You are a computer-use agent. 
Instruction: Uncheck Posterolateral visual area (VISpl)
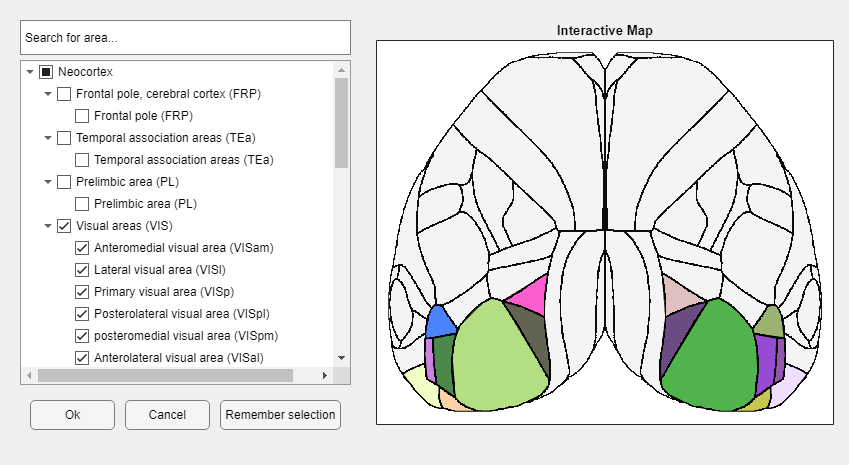(82, 314)
